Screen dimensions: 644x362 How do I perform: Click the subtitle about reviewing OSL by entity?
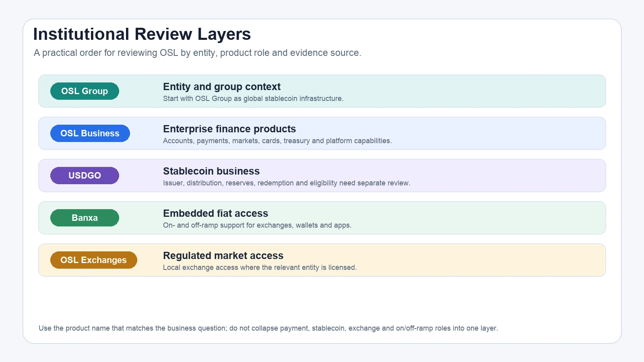(198, 53)
